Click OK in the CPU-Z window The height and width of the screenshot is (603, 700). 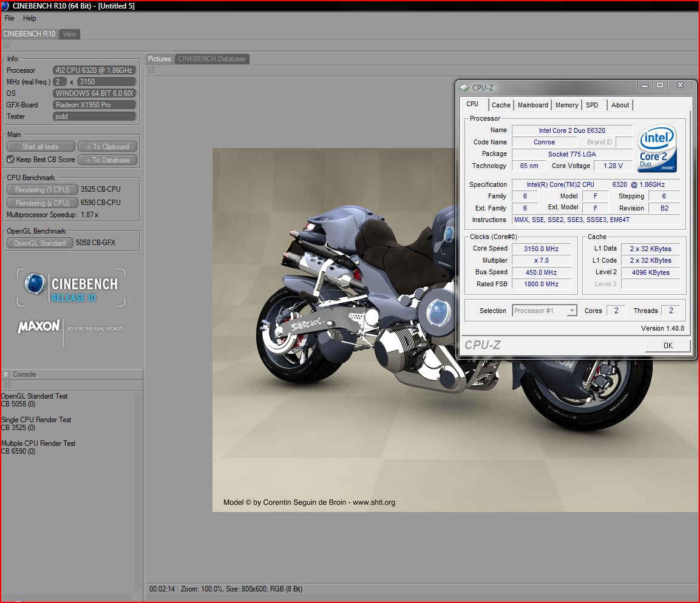coord(668,346)
